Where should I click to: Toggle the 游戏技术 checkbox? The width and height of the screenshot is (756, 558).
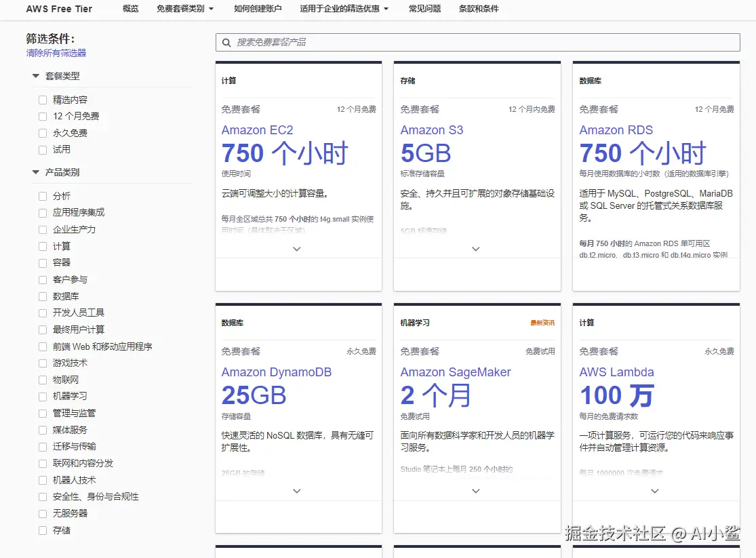coord(43,363)
